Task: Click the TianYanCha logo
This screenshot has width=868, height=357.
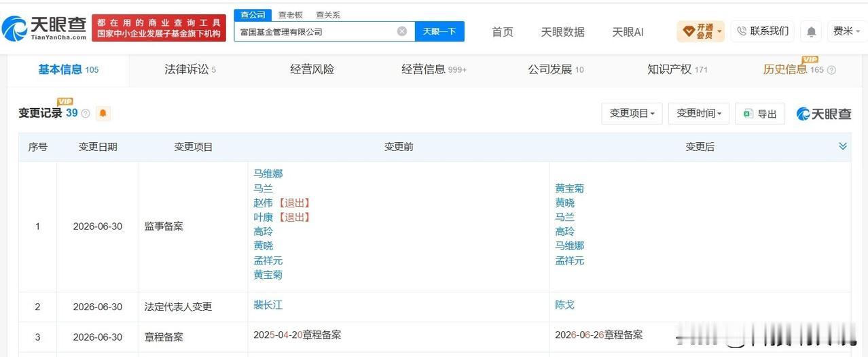Action: click(45, 28)
